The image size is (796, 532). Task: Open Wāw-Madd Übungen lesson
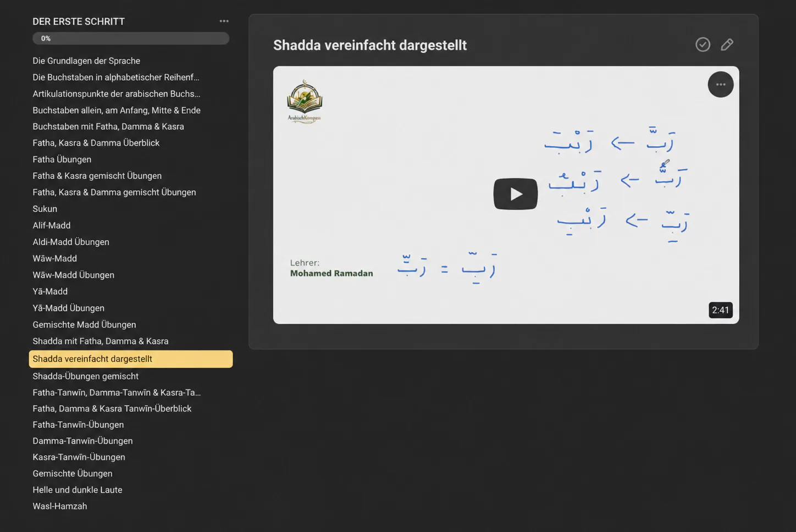pos(73,275)
